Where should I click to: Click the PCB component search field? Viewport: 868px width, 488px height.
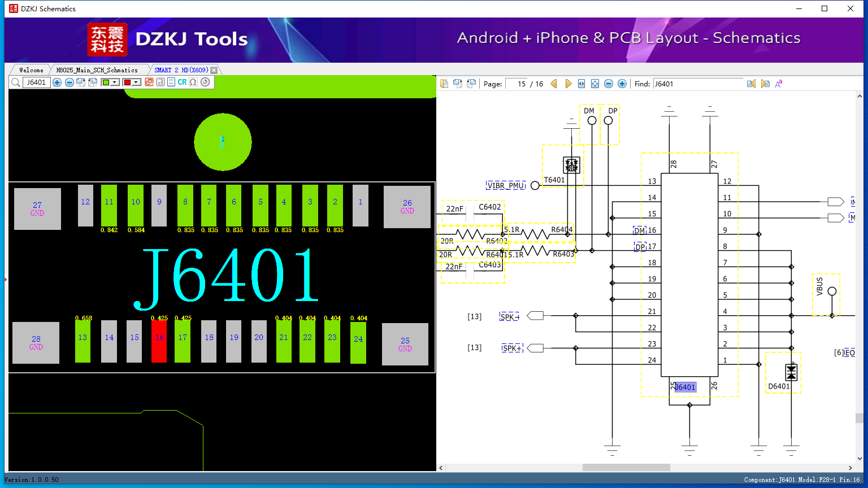pos(36,82)
